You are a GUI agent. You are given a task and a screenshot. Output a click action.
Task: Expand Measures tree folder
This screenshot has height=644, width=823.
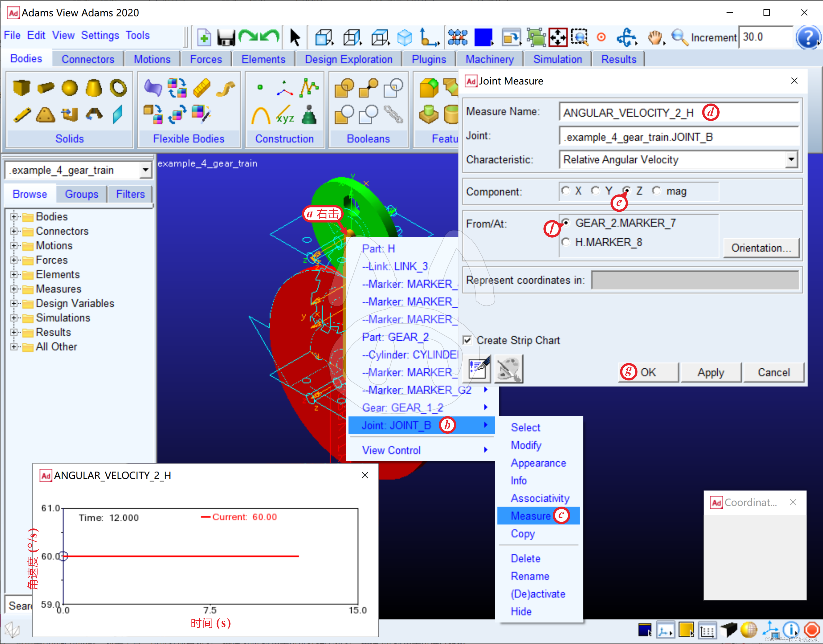coord(14,289)
